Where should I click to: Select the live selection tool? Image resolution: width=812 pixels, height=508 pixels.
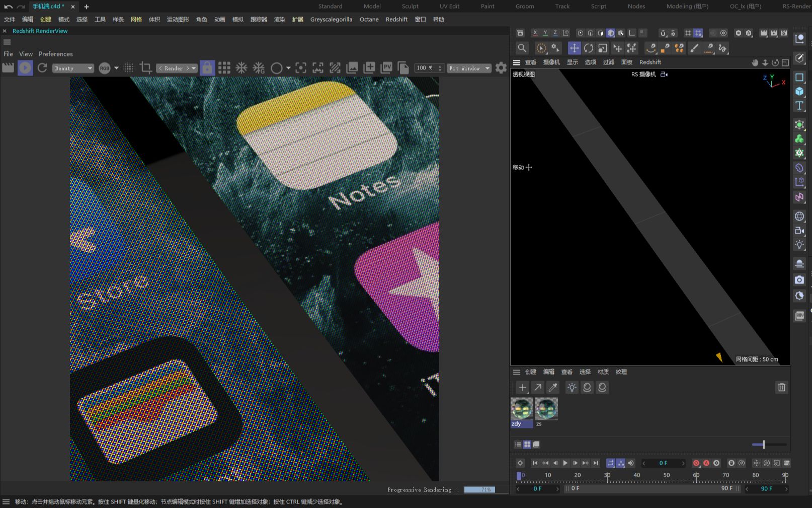[x=541, y=48]
